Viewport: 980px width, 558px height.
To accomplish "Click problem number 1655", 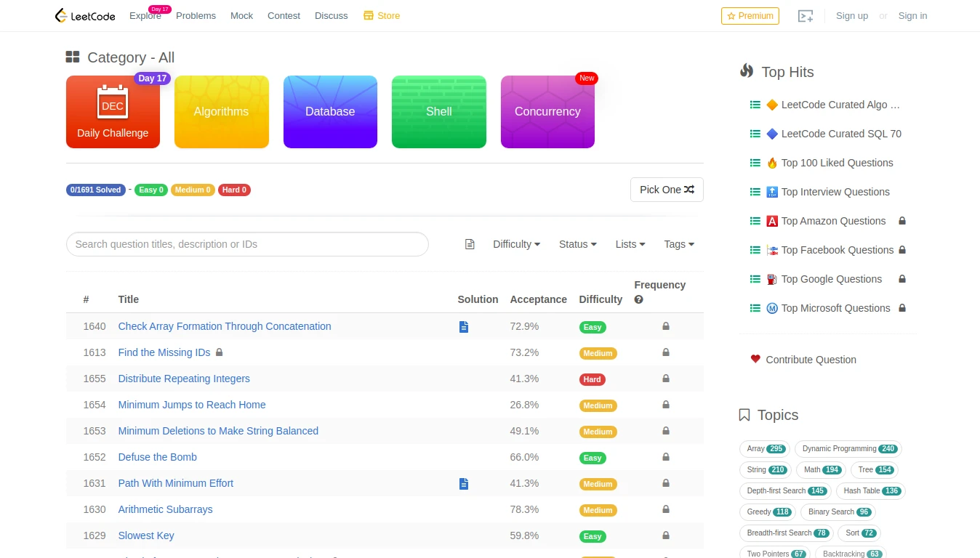I will 95,379.
